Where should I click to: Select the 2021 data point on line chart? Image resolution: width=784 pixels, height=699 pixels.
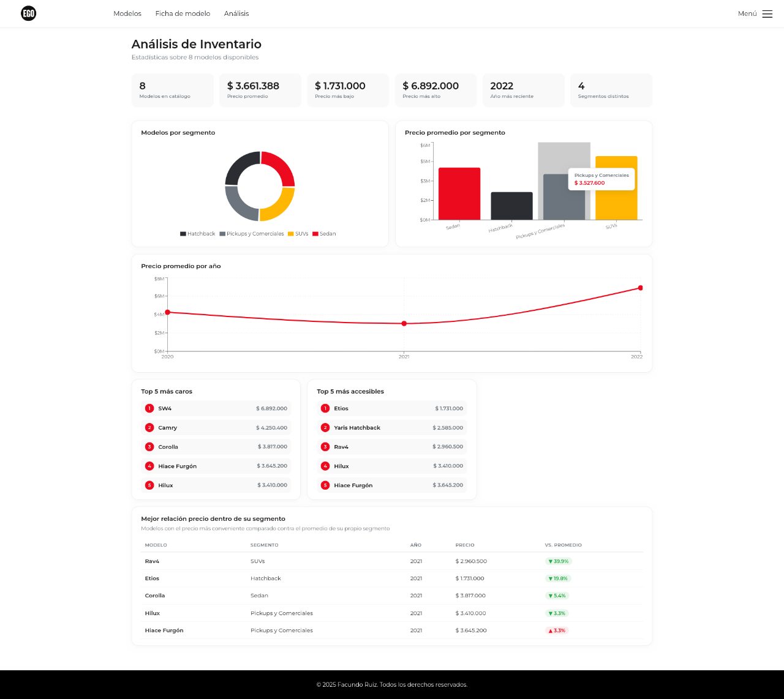point(404,323)
